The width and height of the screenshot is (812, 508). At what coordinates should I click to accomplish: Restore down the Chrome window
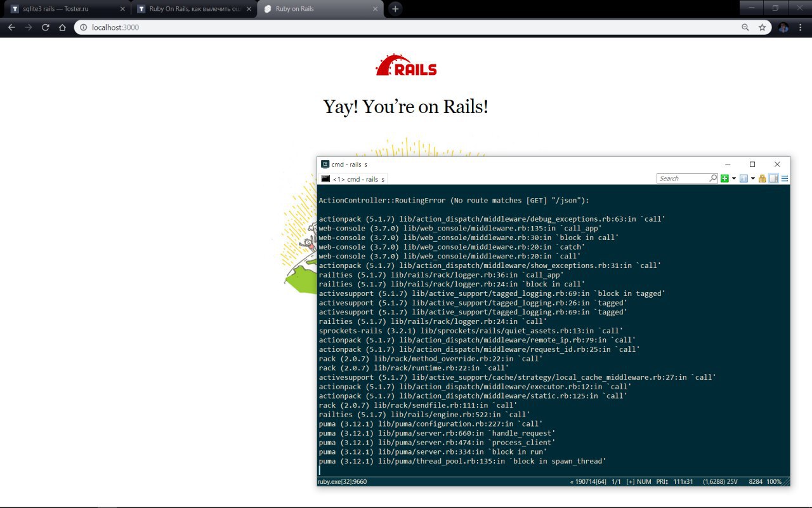pos(775,8)
